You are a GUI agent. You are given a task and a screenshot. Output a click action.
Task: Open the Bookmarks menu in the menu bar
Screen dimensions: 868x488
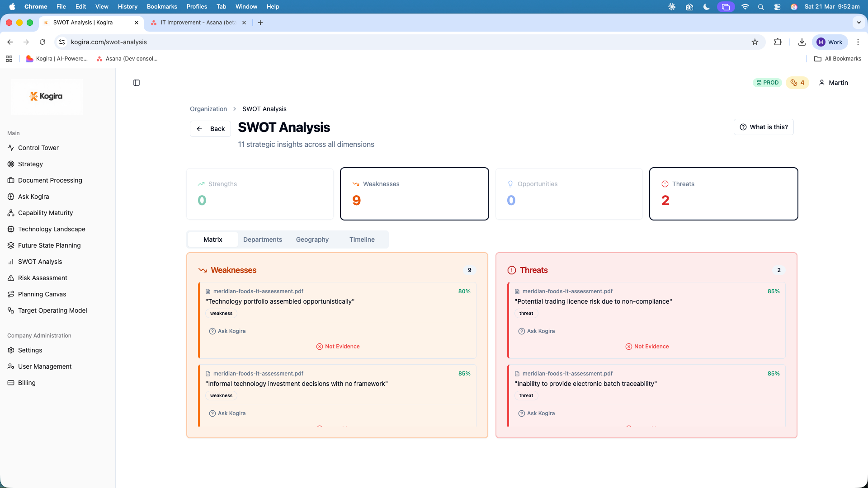[161, 6]
